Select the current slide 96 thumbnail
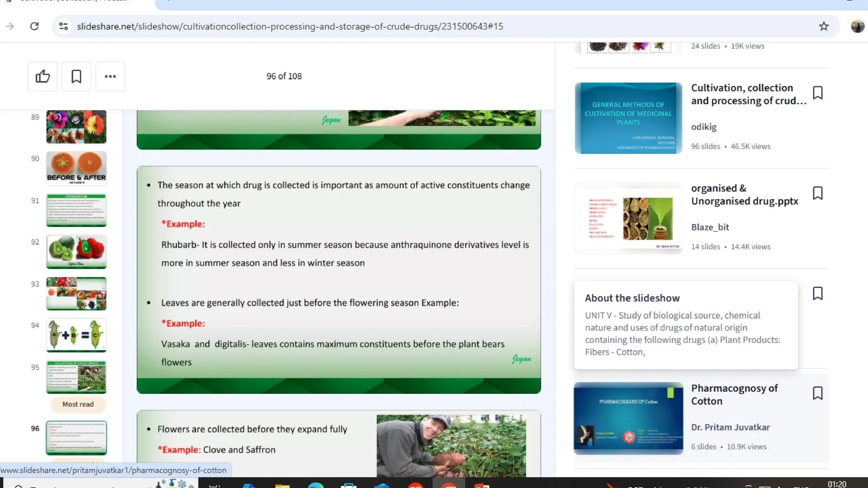Image resolution: width=868 pixels, height=488 pixels. pos(76,438)
